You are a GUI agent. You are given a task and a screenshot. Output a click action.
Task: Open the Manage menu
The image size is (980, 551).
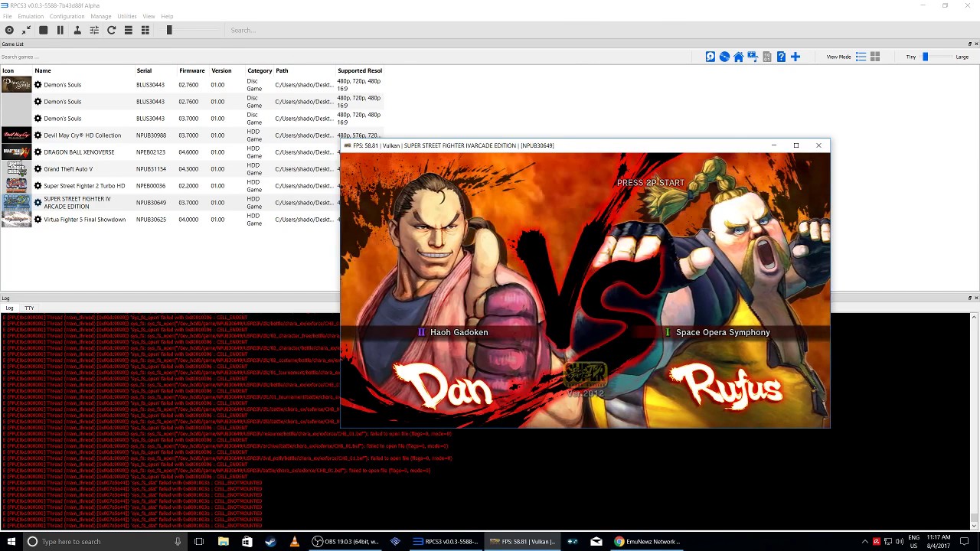click(100, 16)
